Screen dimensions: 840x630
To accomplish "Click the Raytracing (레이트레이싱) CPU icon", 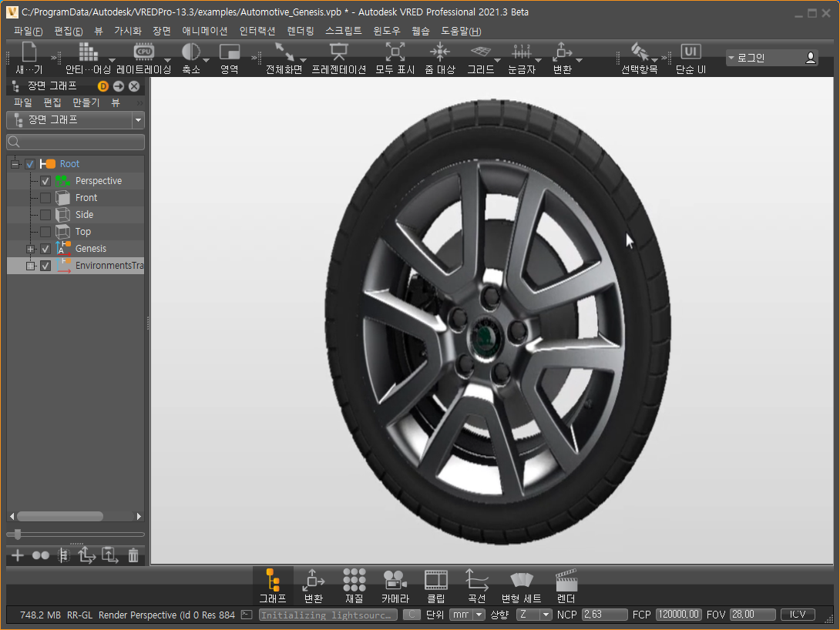I will click(x=143, y=52).
